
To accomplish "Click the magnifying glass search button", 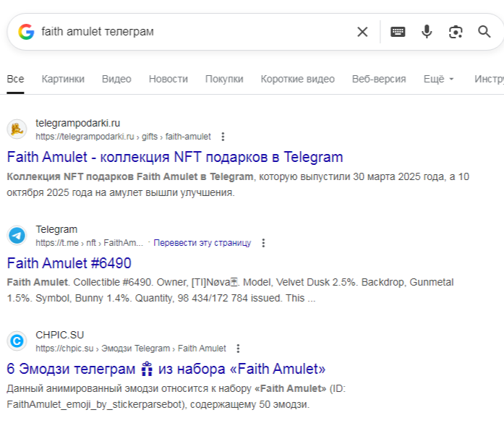I will pos(484,32).
